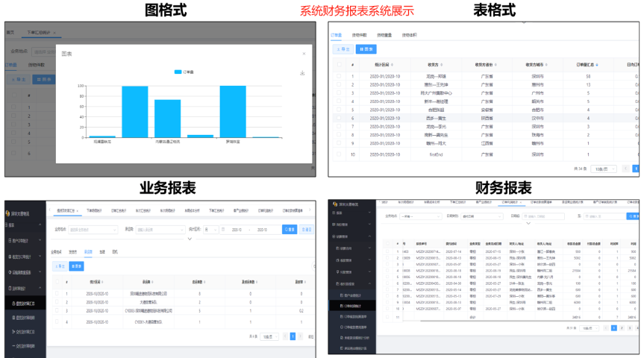
Task: Click the blue 订单量 legend swatch
Action: 178,72
